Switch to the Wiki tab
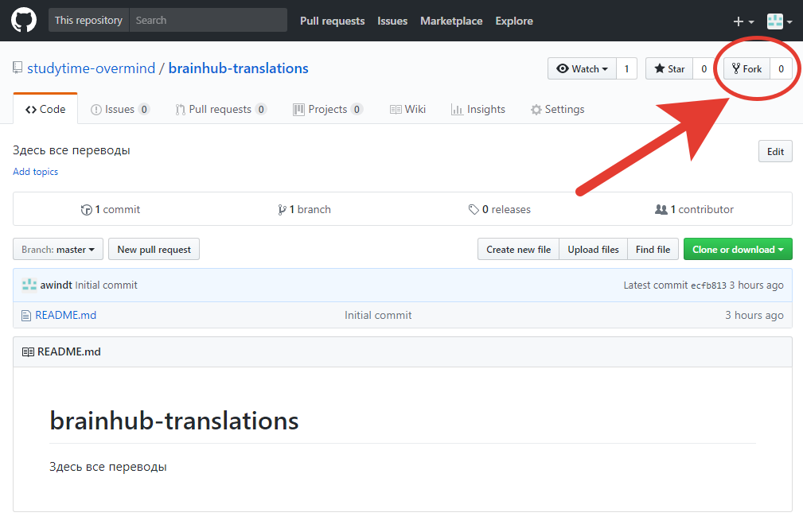This screenshot has height=532, width=803. (x=407, y=109)
